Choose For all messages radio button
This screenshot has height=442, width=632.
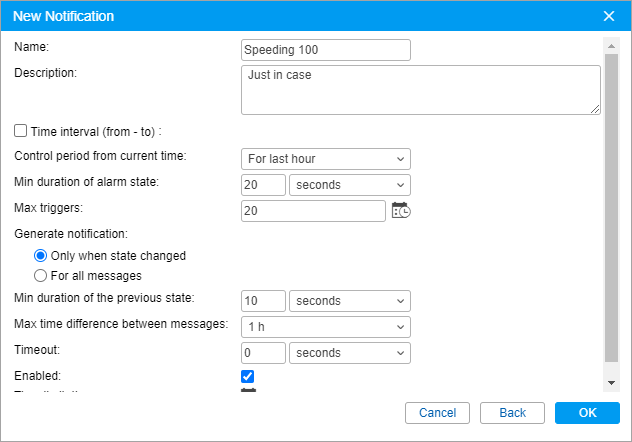pos(41,275)
